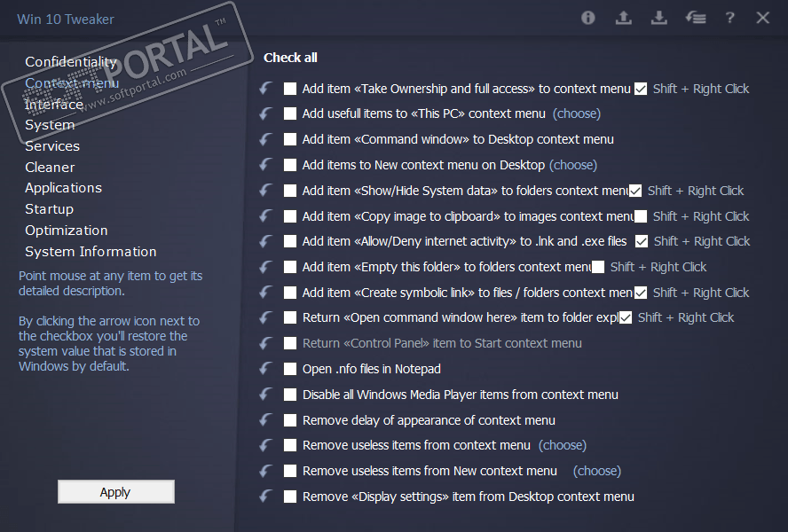
Task: Open the Services section
Action: (52, 146)
